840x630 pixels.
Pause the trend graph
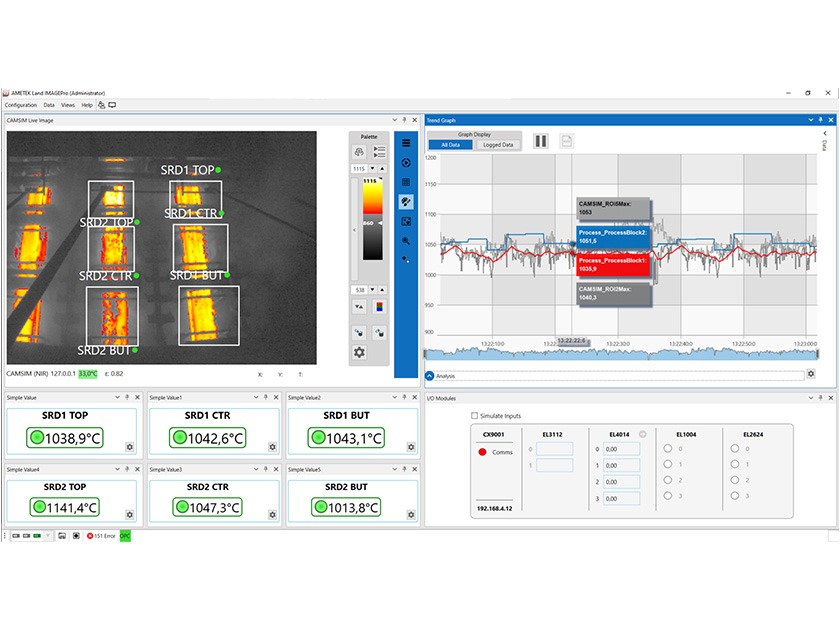tap(541, 141)
